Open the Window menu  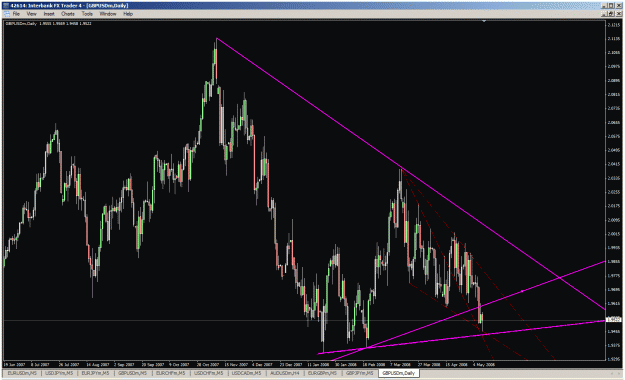pos(108,14)
